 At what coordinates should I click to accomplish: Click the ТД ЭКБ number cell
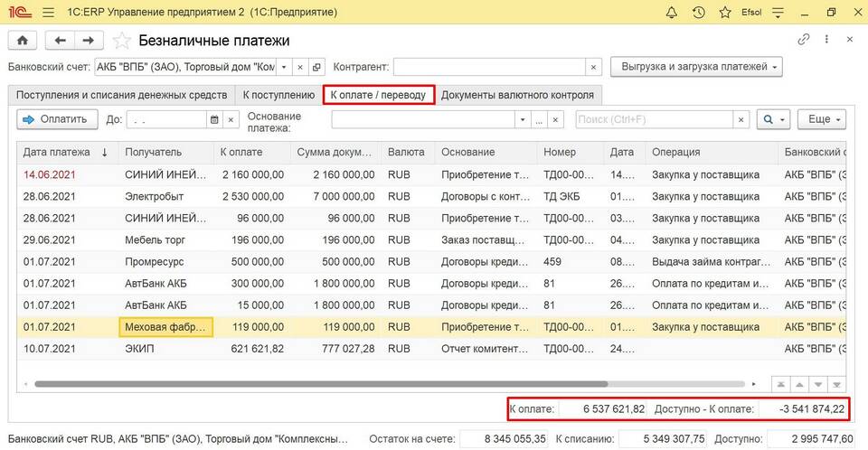coord(570,196)
